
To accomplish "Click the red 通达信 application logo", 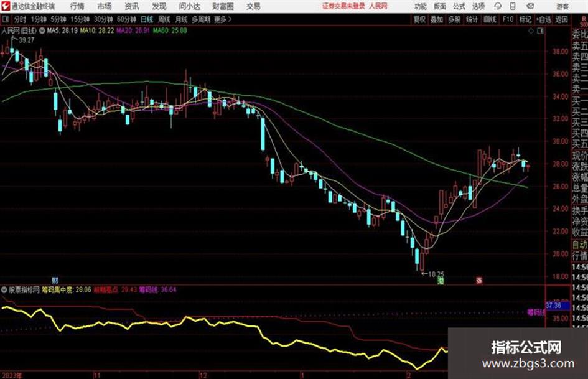I will [6, 6].
